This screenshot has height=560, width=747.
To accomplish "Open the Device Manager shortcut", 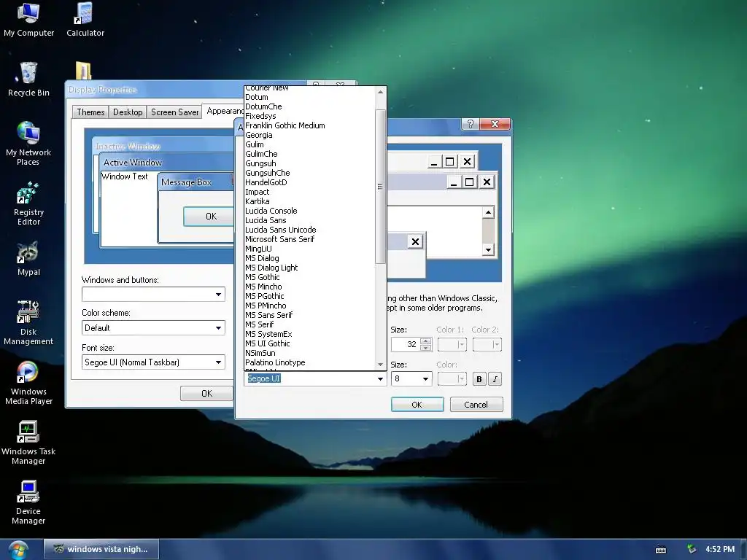I will 28,502.
